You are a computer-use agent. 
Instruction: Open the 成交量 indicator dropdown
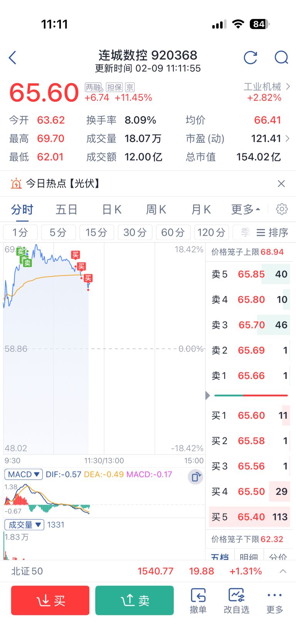click(24, 525)
